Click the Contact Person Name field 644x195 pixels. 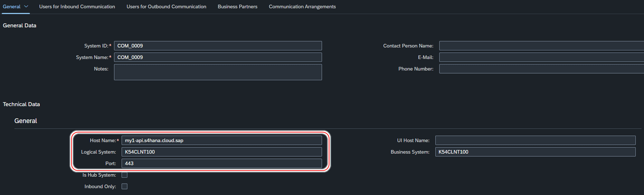pos(541,46)
